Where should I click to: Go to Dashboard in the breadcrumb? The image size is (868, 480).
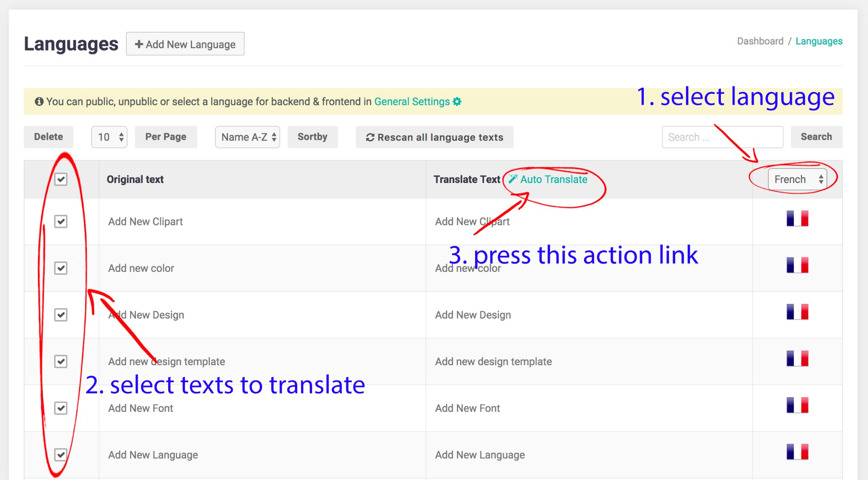760,41
